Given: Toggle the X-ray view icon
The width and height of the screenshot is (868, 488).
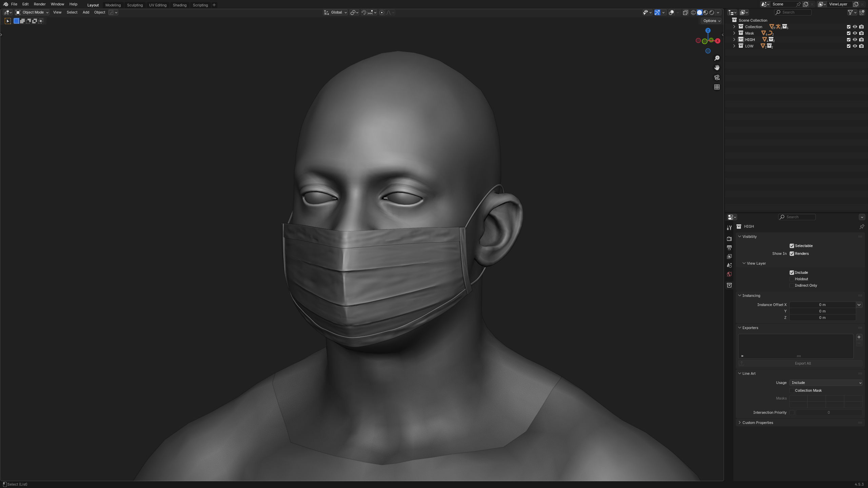Looking at the screenshot, I should pyautogui.click(x=685, y=13).
